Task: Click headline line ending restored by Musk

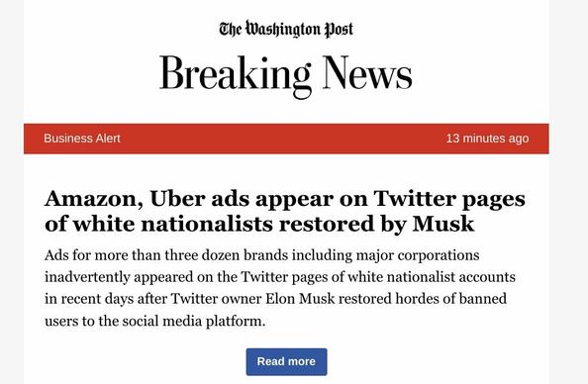Action: 259,224
